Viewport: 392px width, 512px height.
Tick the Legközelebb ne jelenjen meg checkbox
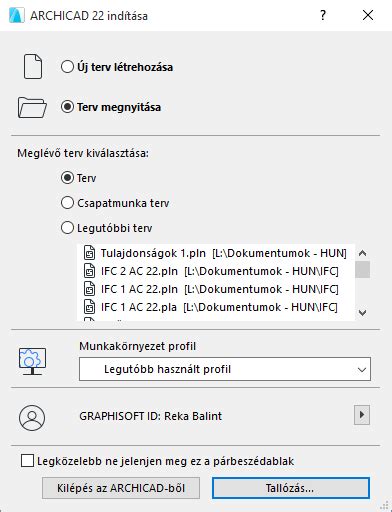[27, 461]
